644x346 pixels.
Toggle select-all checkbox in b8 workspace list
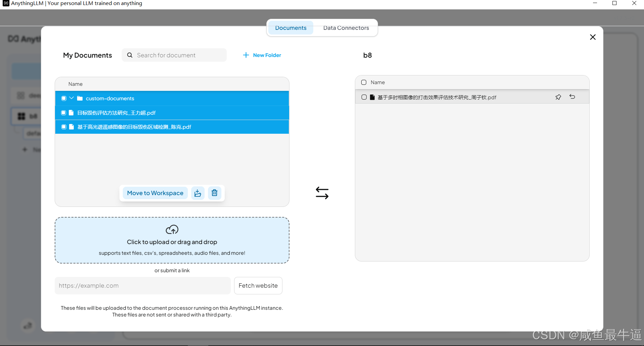pos(364,82)
